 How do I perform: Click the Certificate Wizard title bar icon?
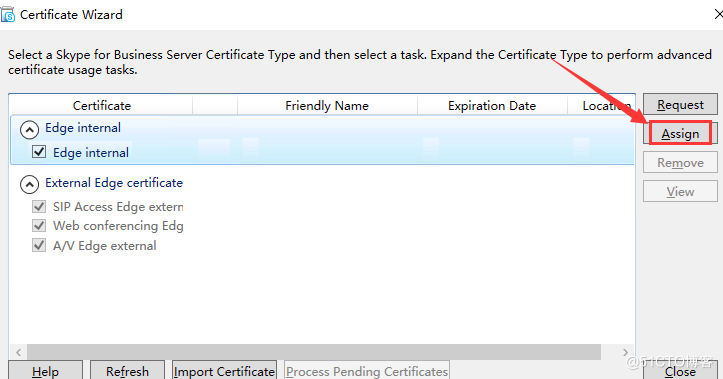[7, 14]
